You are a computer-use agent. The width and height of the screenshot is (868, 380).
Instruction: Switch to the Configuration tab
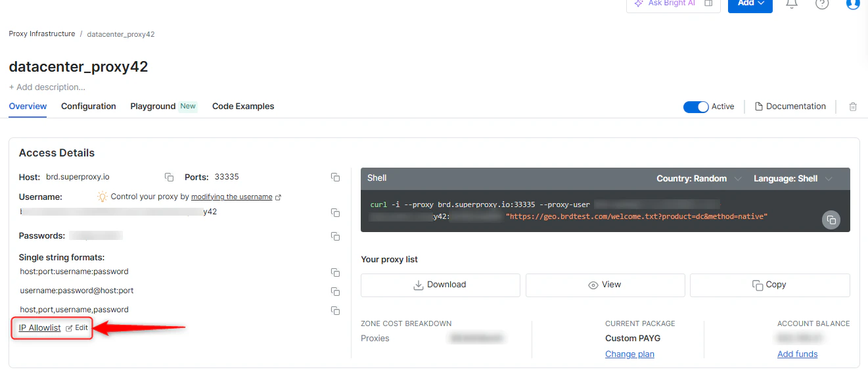(89, 107)
